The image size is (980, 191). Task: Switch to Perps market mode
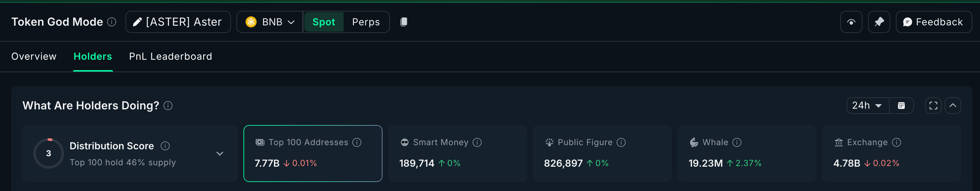click(366, 22)
